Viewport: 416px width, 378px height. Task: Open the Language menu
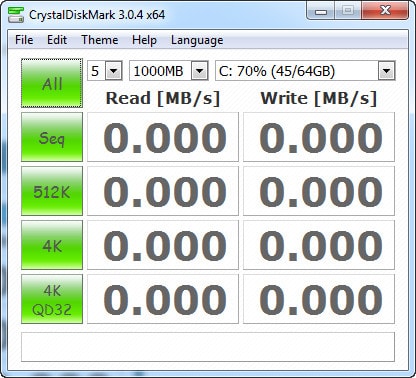197,40
